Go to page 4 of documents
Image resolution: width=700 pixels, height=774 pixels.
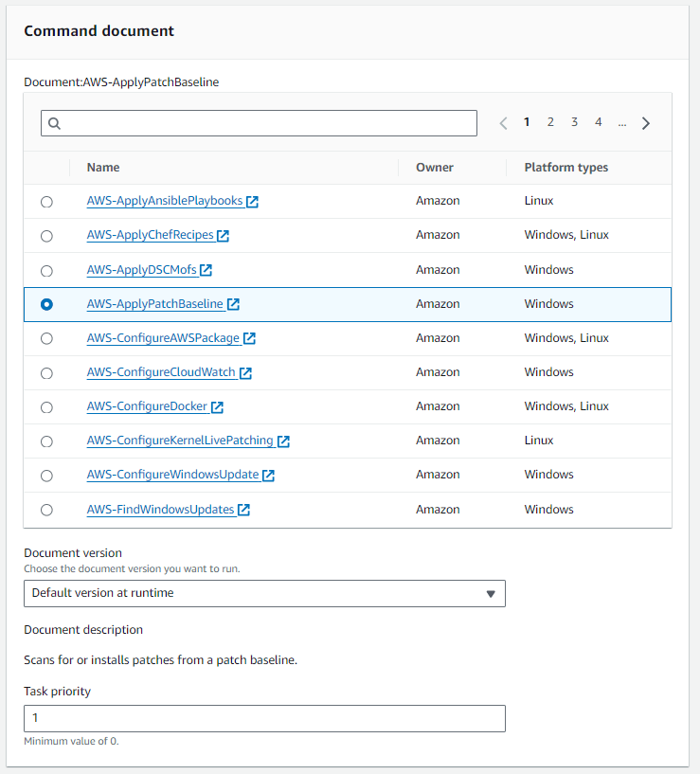click(x=599, y=122)
